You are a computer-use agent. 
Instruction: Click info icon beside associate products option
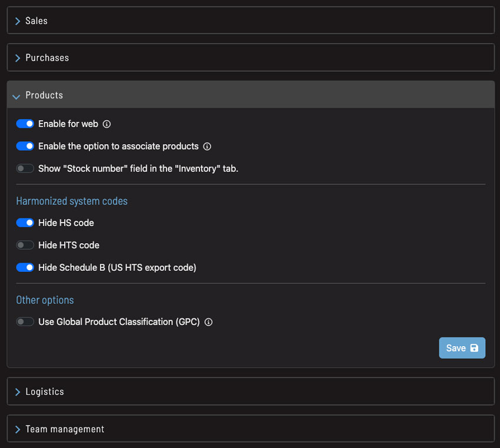click(x=207, y=147)
